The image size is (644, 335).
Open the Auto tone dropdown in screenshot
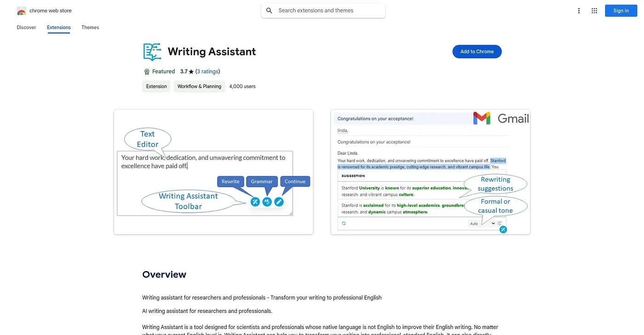click(482, 223)
